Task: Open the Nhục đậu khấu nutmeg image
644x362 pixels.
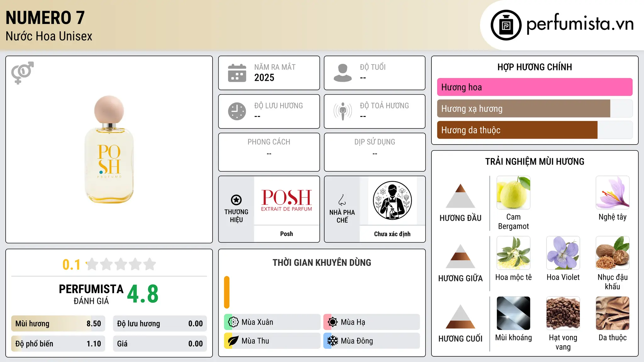Action: [613, 253]
